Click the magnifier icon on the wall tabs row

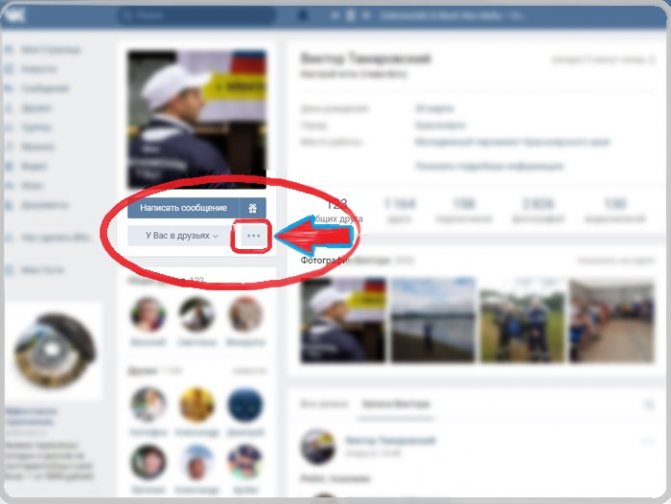(649, 404)
